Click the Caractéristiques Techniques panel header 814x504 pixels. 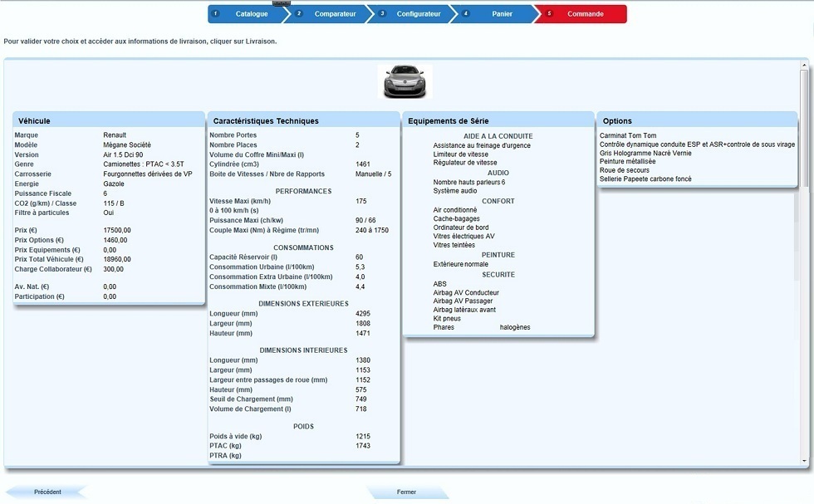[x=303, y=120]
